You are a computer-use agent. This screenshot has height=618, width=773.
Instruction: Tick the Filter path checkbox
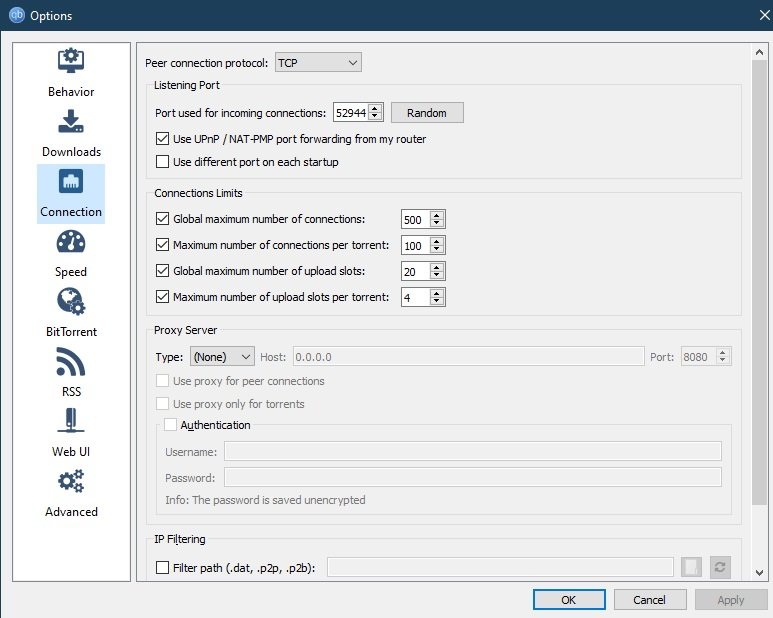162,568
